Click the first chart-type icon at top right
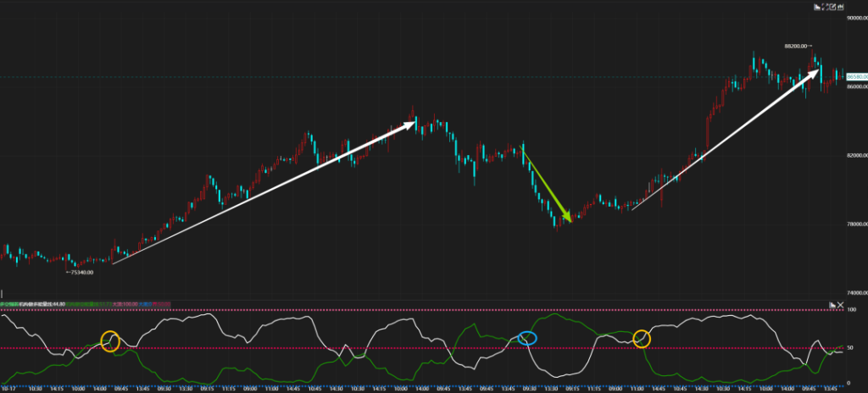 (x=819, y=7)
